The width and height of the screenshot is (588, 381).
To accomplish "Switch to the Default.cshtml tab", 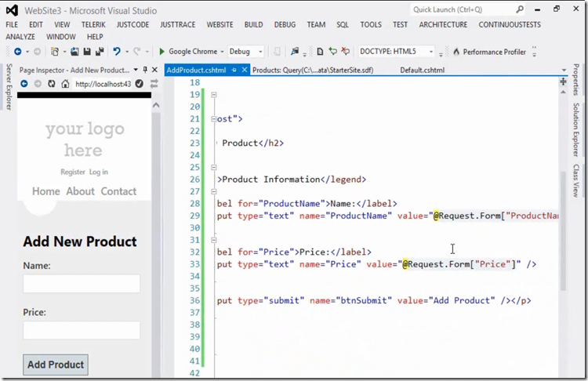I will coord(423,70).
